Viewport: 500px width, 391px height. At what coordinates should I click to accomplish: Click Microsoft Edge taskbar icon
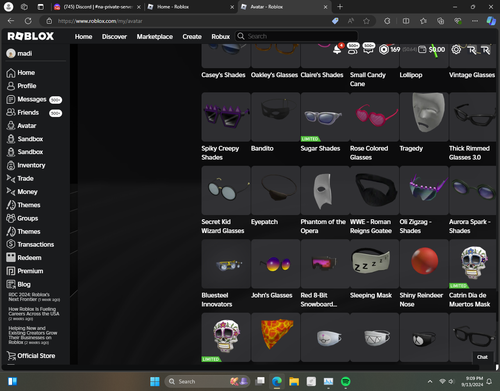click(277, 381)
